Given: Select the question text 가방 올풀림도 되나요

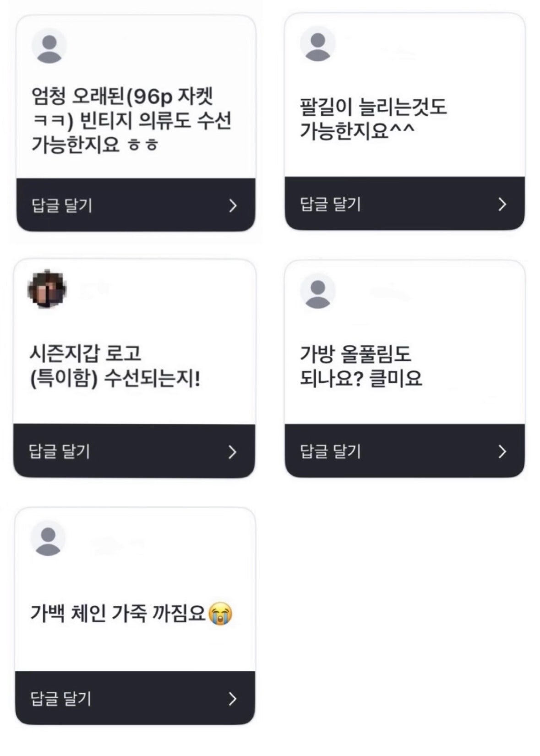Looking at the screenshot, I should click(360, 366).
